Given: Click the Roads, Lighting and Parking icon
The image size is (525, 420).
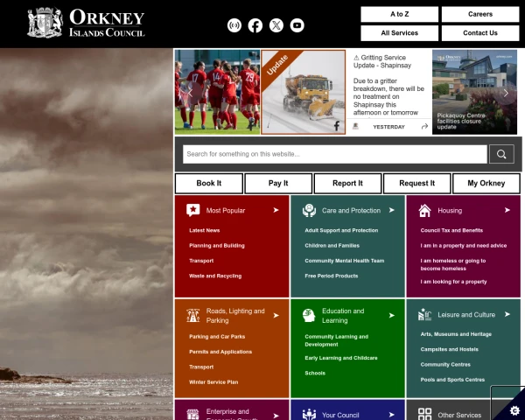Looking at the screenshot, I should (x=193, y=316).
